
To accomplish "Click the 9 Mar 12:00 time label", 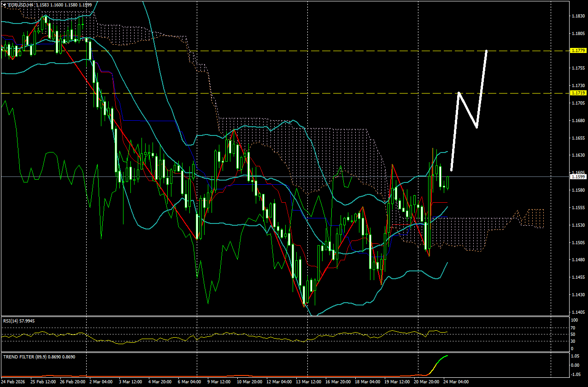I will (x=219, y=382).
